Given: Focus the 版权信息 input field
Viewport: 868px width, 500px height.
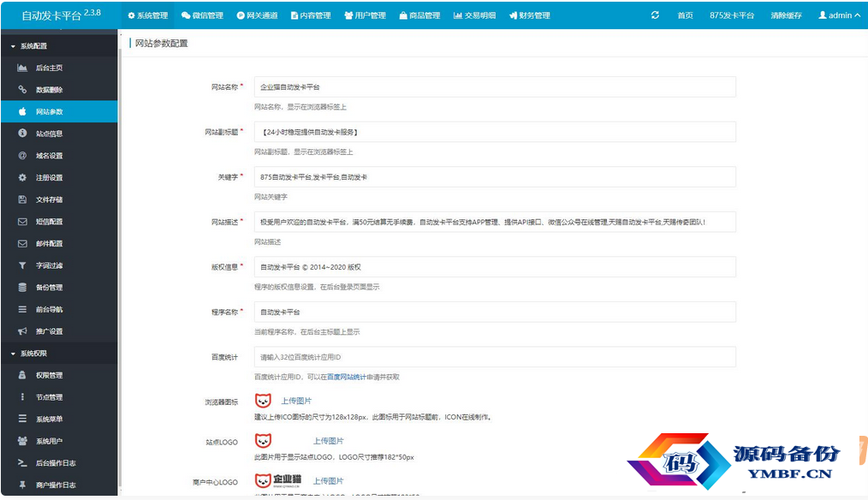Looking at the screenshot, I should tap(495, 267).
